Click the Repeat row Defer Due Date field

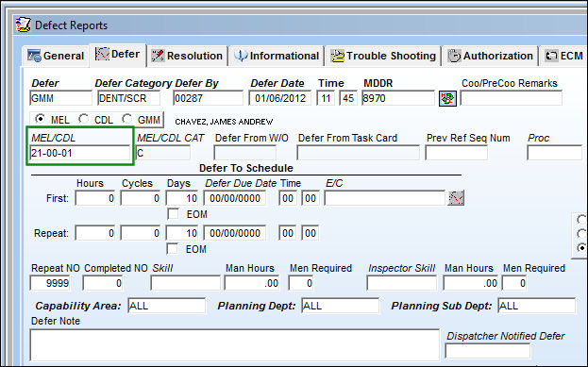(235, 233)
